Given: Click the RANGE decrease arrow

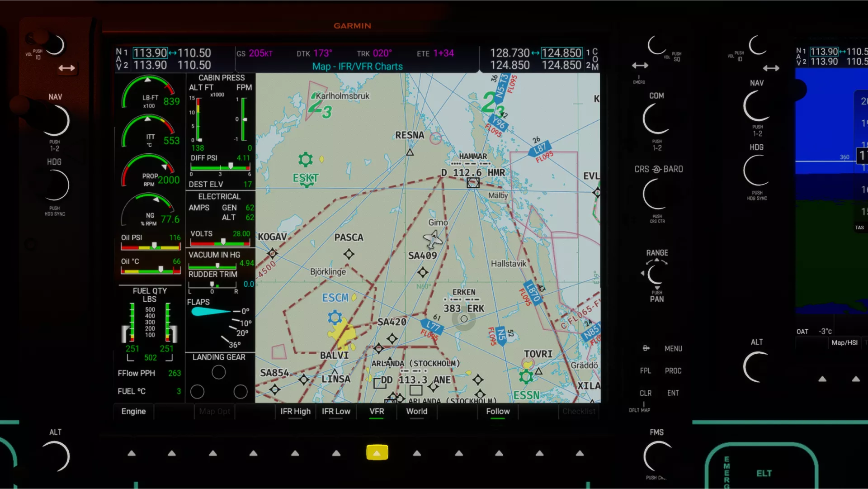Looking at the screenshot, I should tap(643, 274).
